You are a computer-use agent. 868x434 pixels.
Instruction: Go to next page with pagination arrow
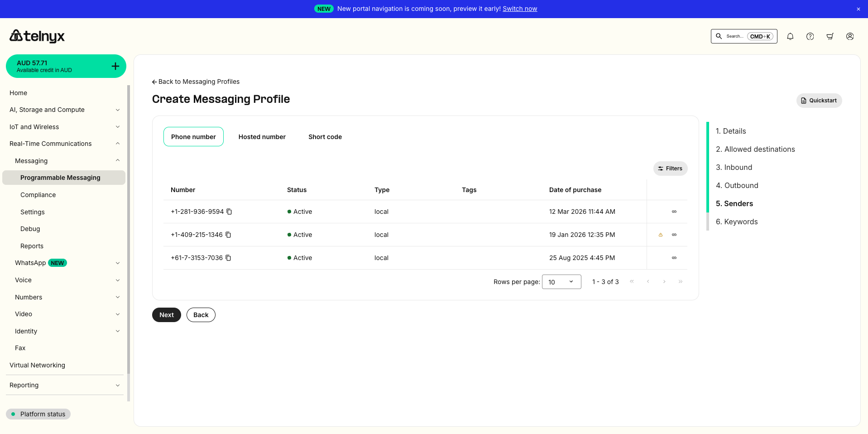click(664, 281)
